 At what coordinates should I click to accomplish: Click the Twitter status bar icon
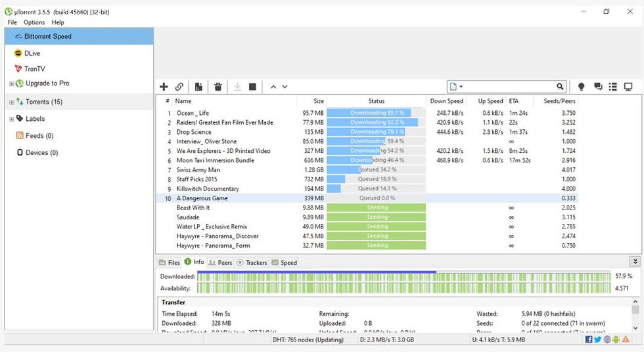click(x=597, y=340)
